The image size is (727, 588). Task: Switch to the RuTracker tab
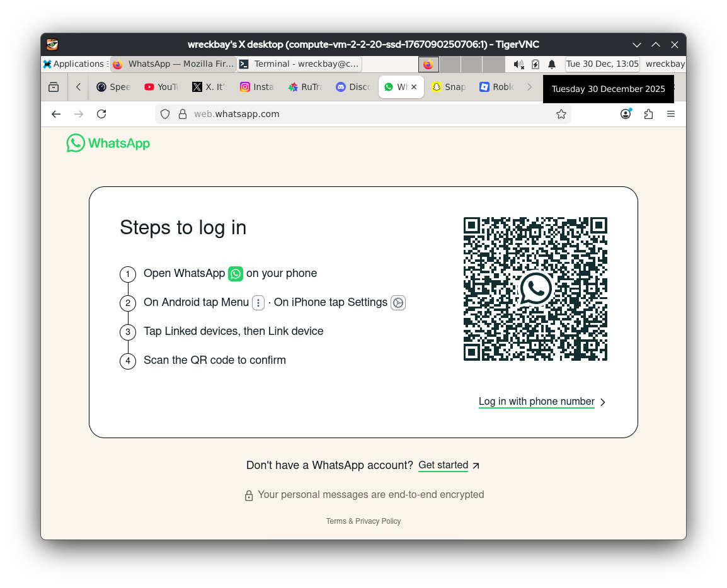(305, 87)
